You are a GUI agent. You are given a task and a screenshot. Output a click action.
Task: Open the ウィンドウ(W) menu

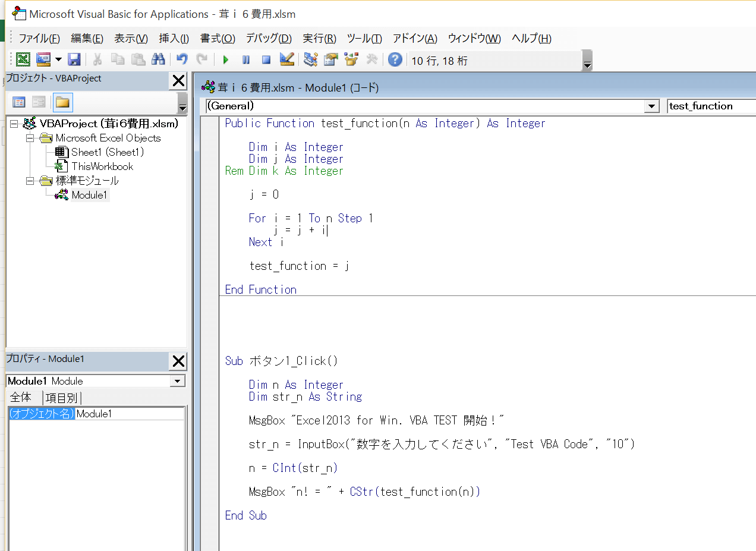click(x=474, y=38)
